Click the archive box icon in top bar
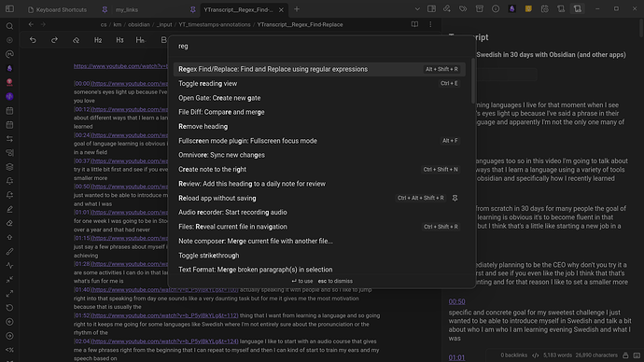 [x=480, y=9]
